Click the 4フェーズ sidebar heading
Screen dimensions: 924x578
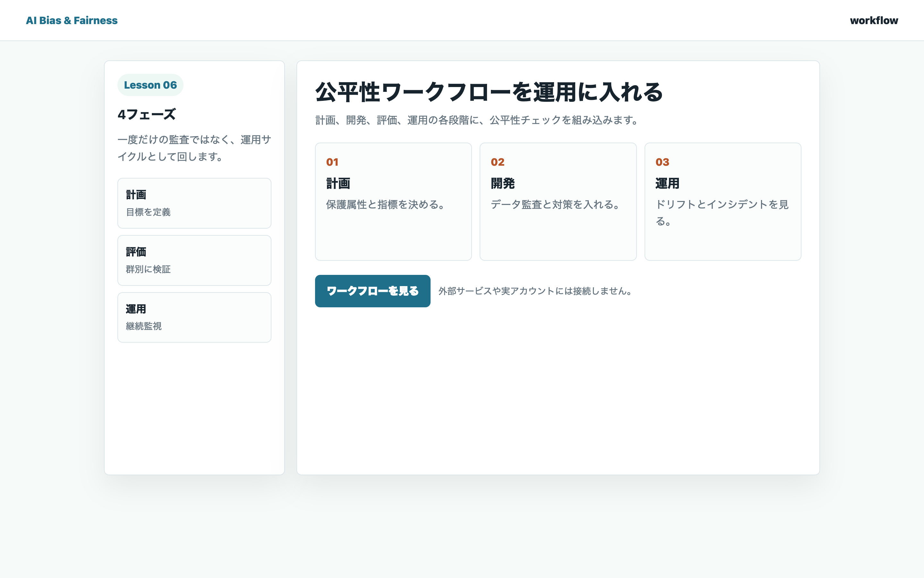coord(147,114)
